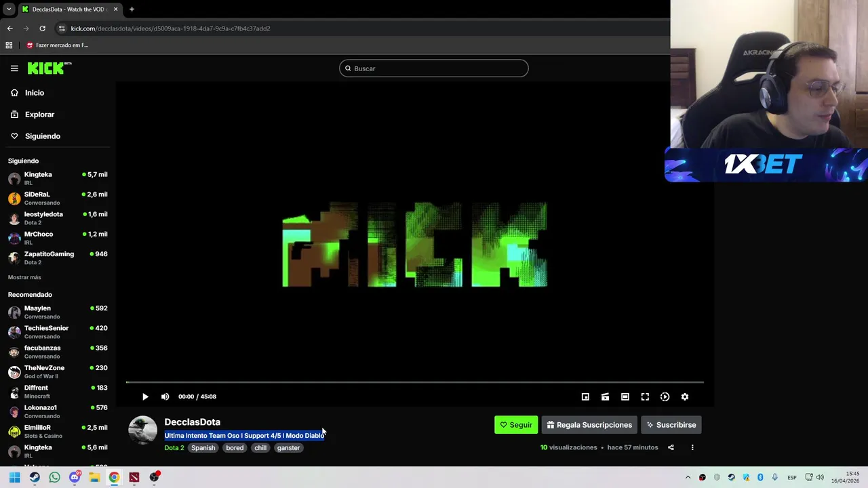Open the Dota 2 category link
The image size is (868, 488).
tap(174, 447)
